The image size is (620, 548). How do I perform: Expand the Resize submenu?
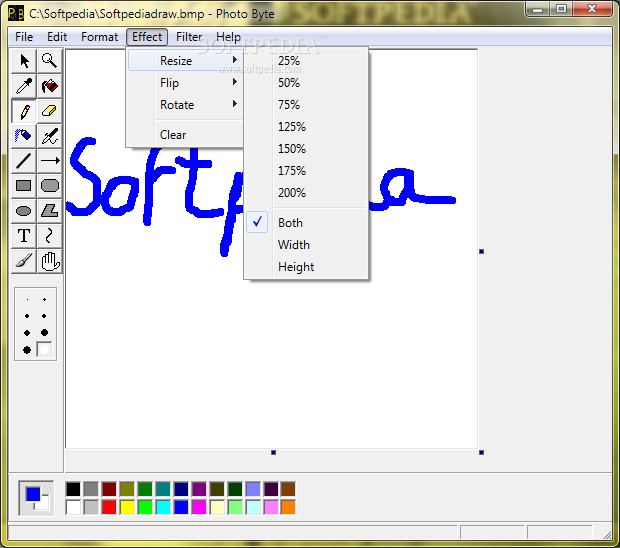[x=185, y=60]
